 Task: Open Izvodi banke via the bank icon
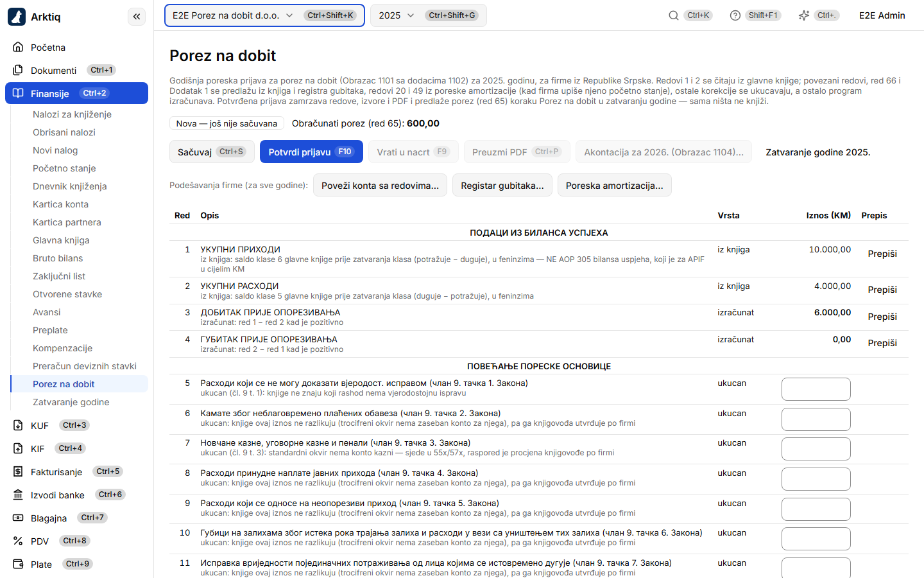point(18,495)
